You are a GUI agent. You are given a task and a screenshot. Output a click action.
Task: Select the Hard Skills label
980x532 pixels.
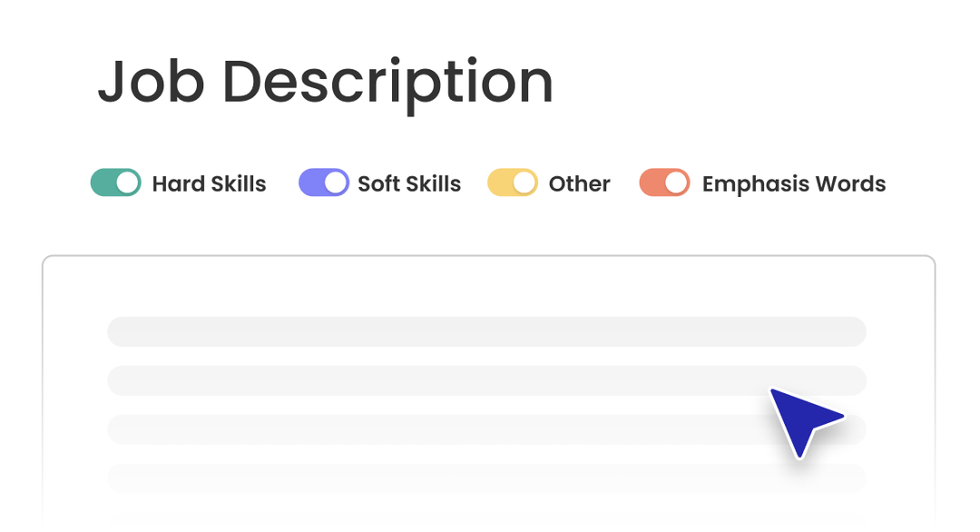click(x=207, y=183)
